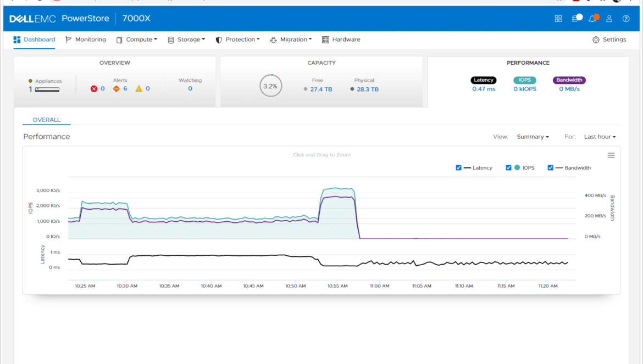Click the major alerts orange diamond icon

[117, 89]
